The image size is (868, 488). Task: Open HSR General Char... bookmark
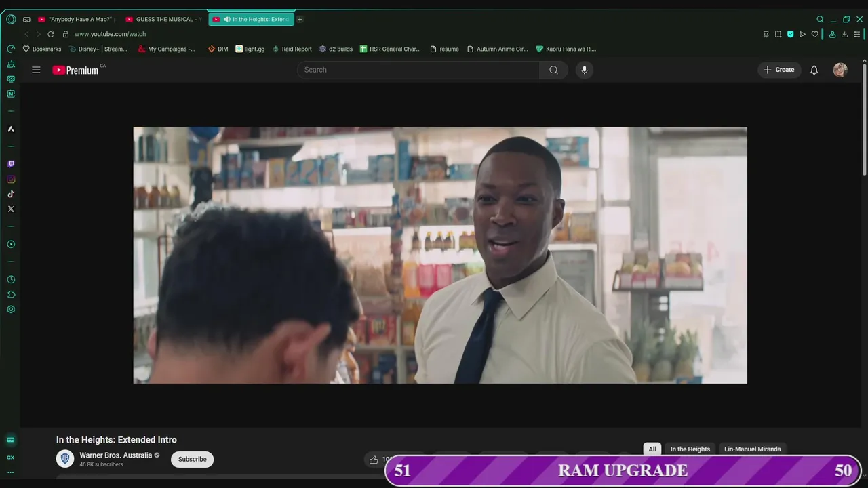tap(391, 49)
